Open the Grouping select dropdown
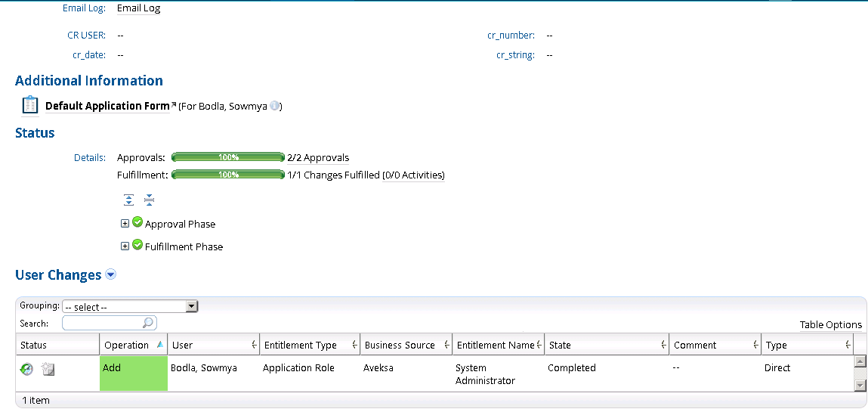868x409 pixels. coord(192,306)
